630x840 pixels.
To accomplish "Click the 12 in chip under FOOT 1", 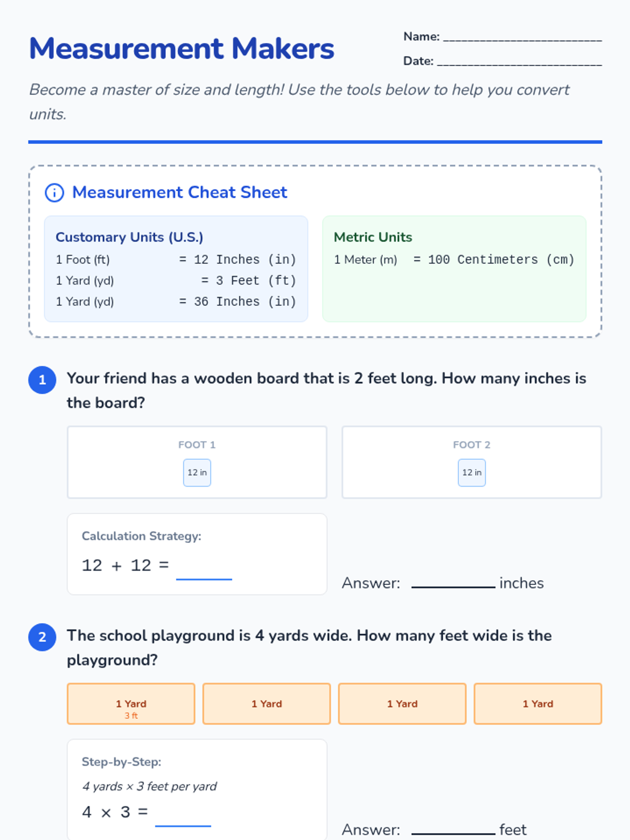I will pyautogui.click(x=197, y=472).
